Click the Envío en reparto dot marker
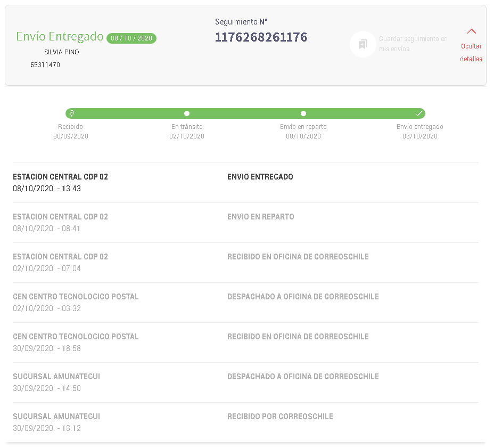 303,113
